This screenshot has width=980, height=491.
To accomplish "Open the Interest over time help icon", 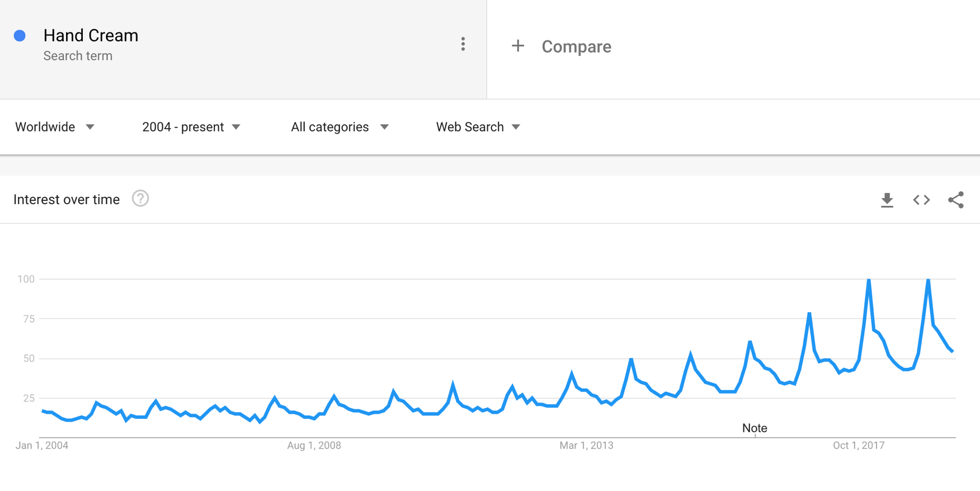I will point(140,199).
